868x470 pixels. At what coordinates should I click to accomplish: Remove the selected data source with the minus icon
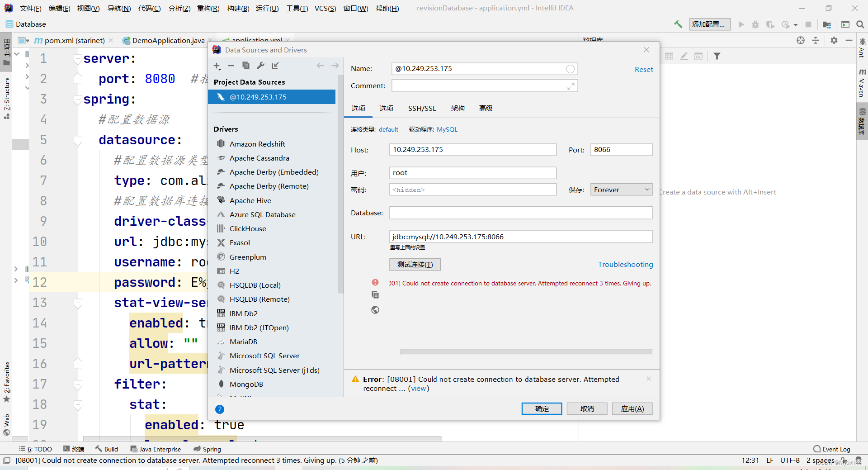point(231,66)
